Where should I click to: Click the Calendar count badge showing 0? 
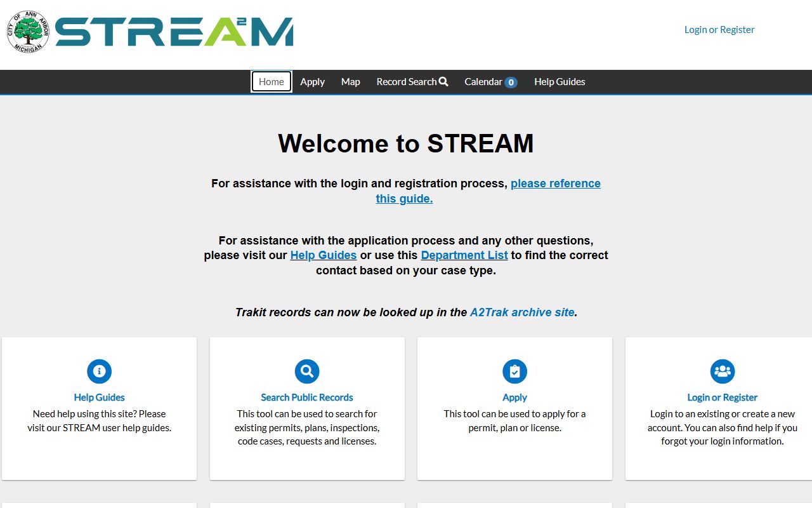pyautogui.click(x=511, y=82)
